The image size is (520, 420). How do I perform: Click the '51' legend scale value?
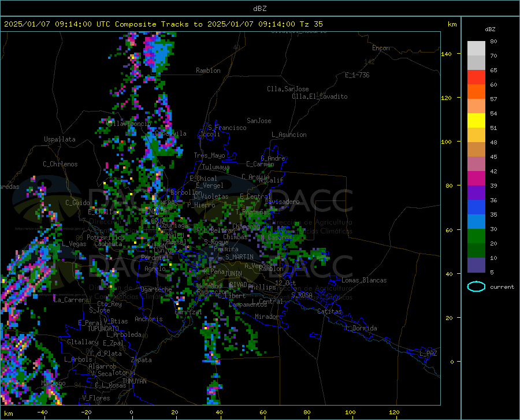493,128
